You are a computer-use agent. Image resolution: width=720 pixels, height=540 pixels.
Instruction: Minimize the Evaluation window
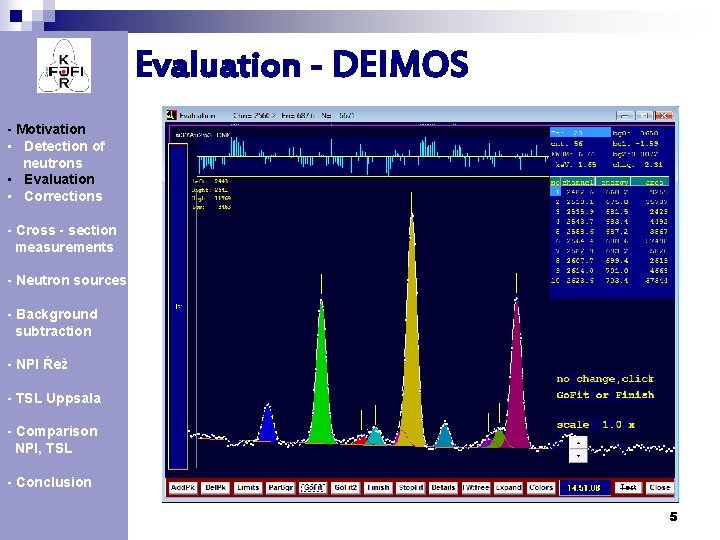[624, 115]
